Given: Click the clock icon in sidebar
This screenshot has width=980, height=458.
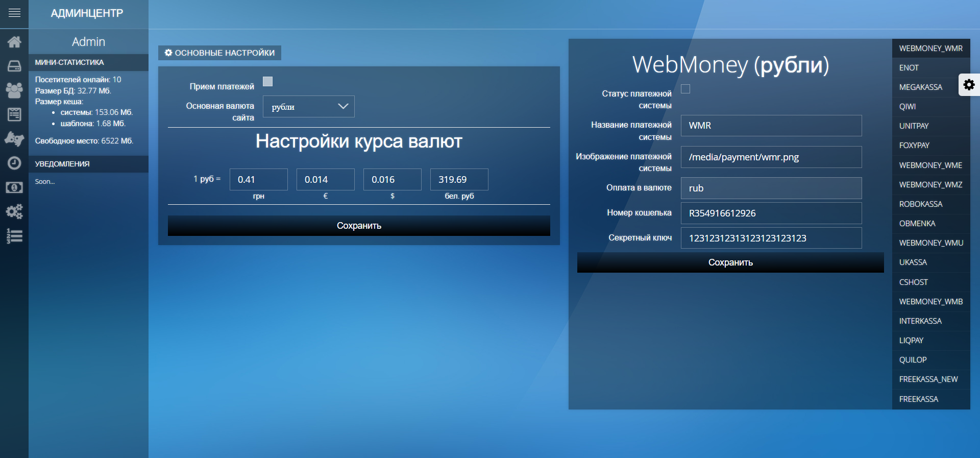Looking at the screenshot, I should tap(14, 163).
